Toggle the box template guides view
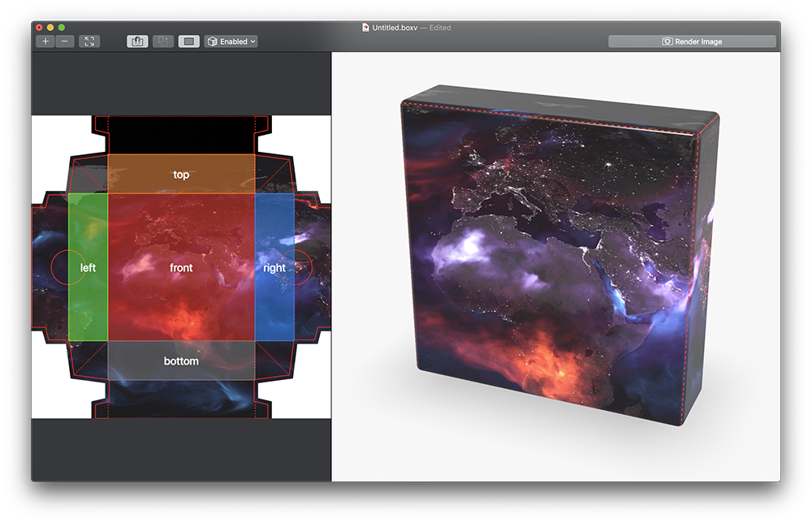 137,41
